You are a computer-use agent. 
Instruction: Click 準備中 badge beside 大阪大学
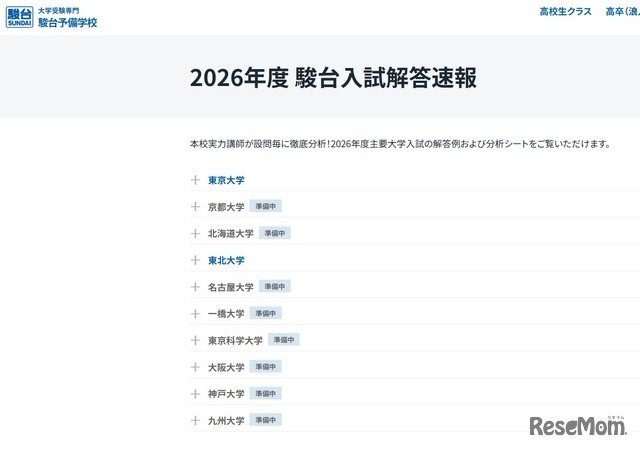coord(266,367)
